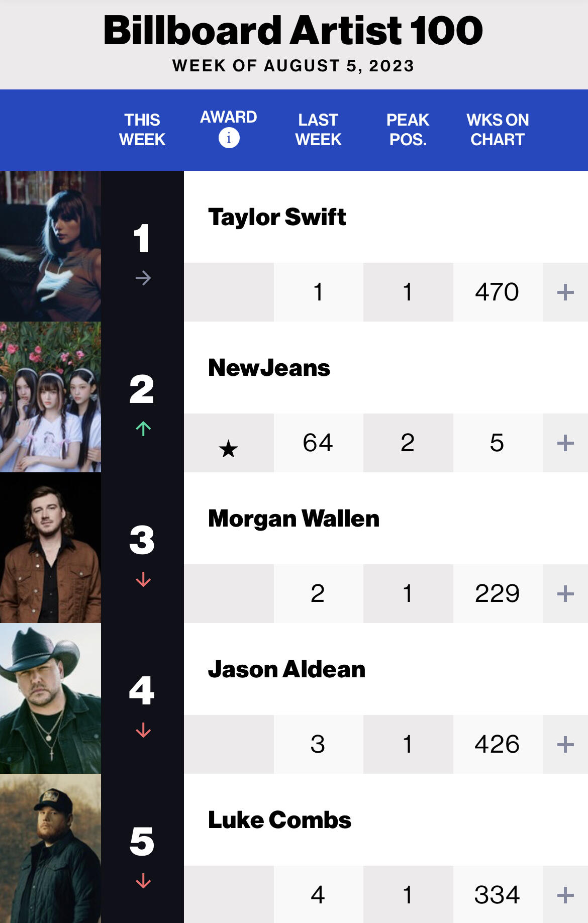Viewport: 588px width, 923px height.
Task: Click Jason Aldean red down arrow
Action: click(143, 730)
